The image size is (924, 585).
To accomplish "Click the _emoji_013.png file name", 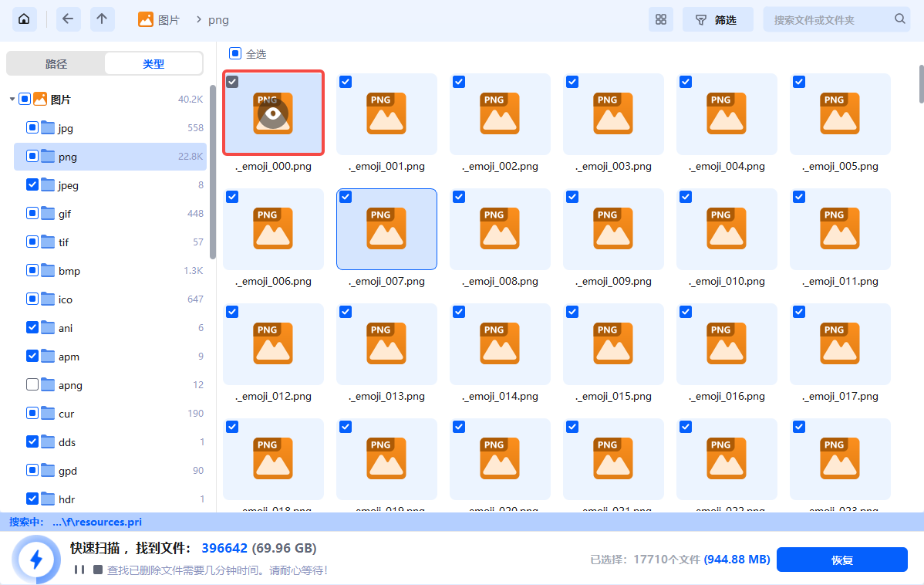I will point(386,396).
